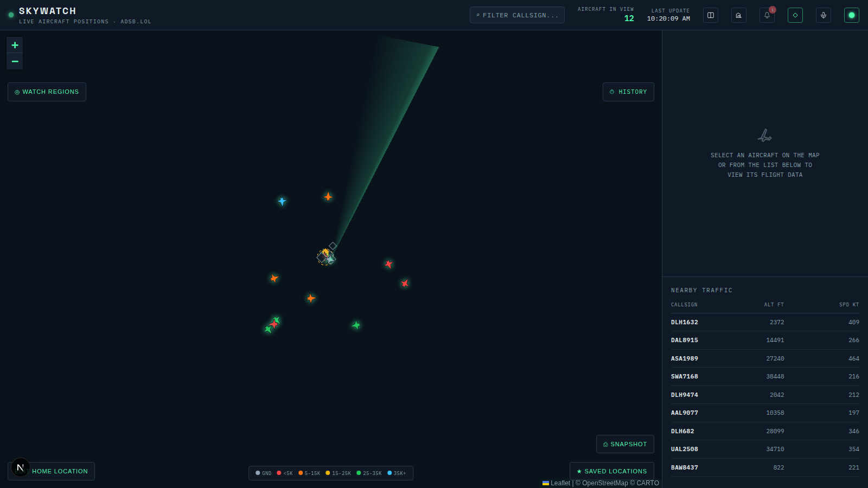Click the Home Location button
This screenshot has height=488, width=868.
pos(51,471)
